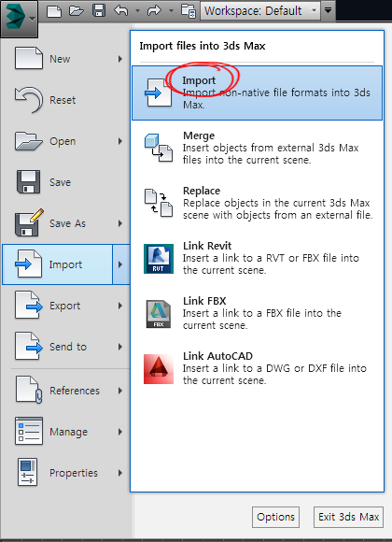The image size is (392, 542).
Task: Click the Import icon in the submenu panel
Action: coord(158,93)
